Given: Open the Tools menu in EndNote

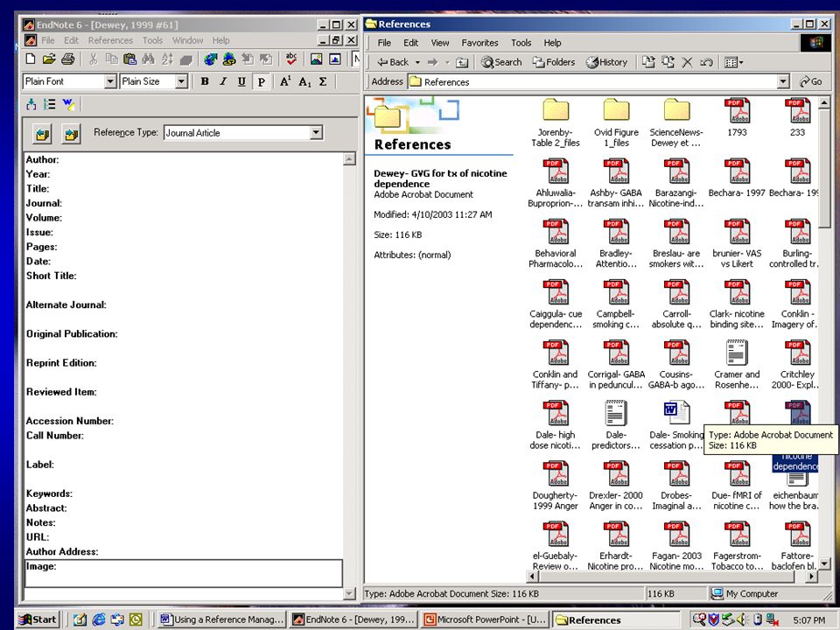Looking at the screenshot, I should [x=152, y=40].
